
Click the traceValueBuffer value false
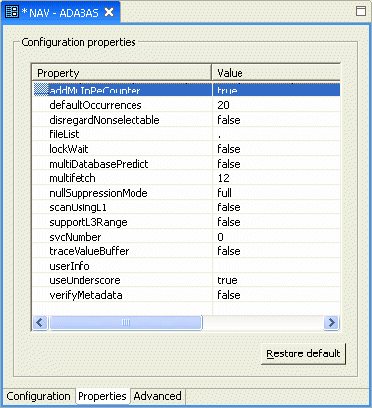click(x=229, y=251)
